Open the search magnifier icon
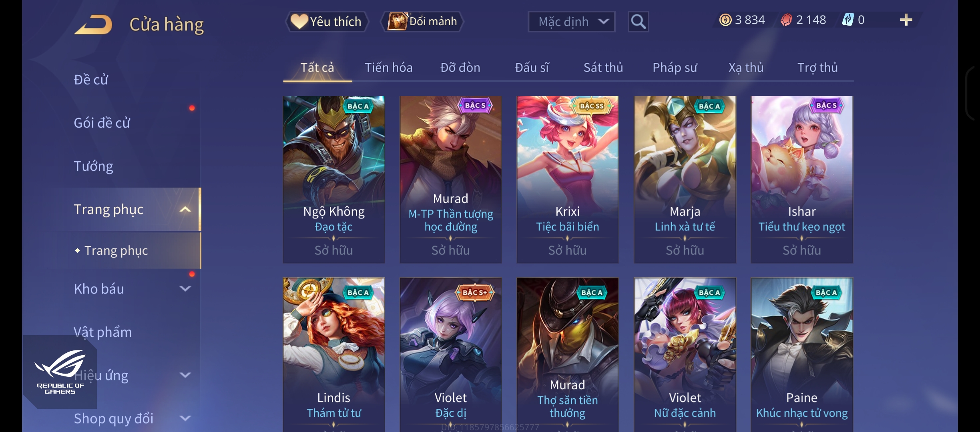The width and height of the screenshot is (980, 432). click(638, 22)
